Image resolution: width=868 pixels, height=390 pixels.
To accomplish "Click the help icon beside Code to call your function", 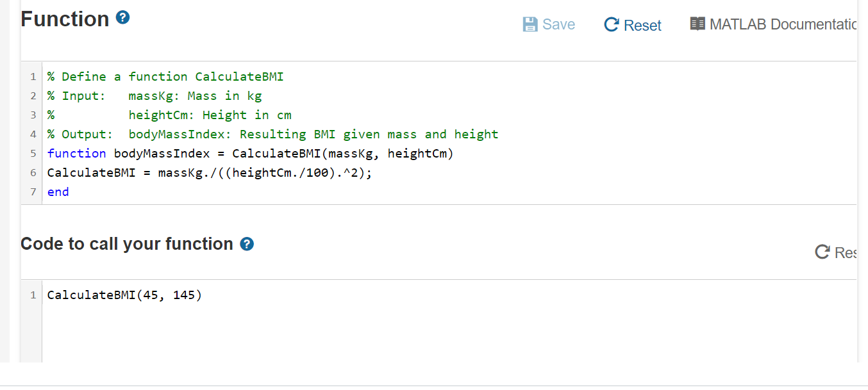I will [247, 244].
